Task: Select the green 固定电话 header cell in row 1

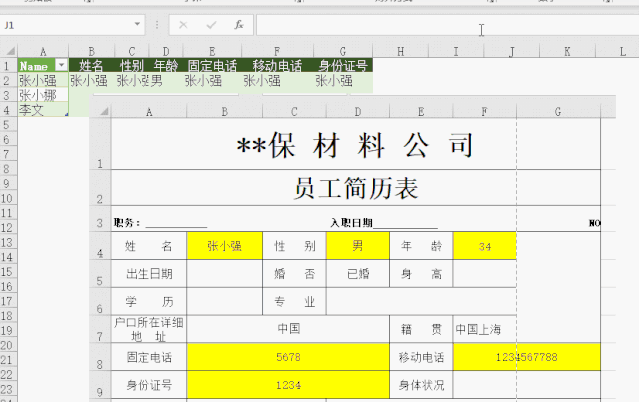Action: [x=212, y=65]
